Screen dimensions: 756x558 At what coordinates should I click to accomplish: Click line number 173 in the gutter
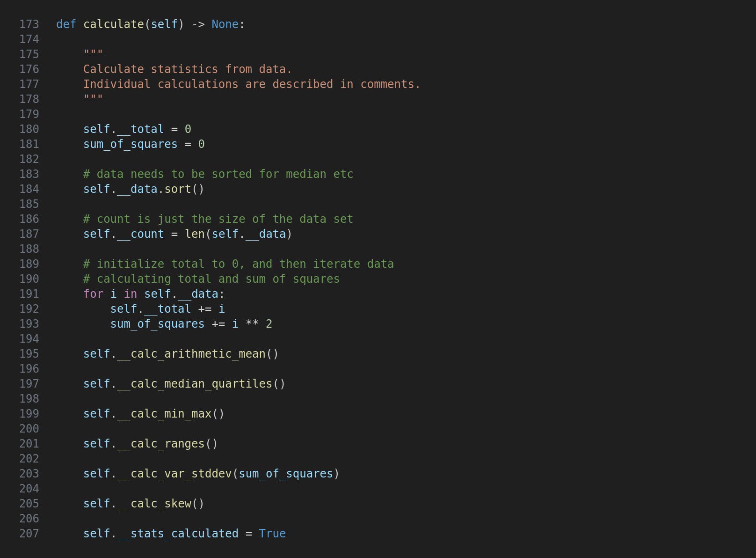[x=29, y=24]
